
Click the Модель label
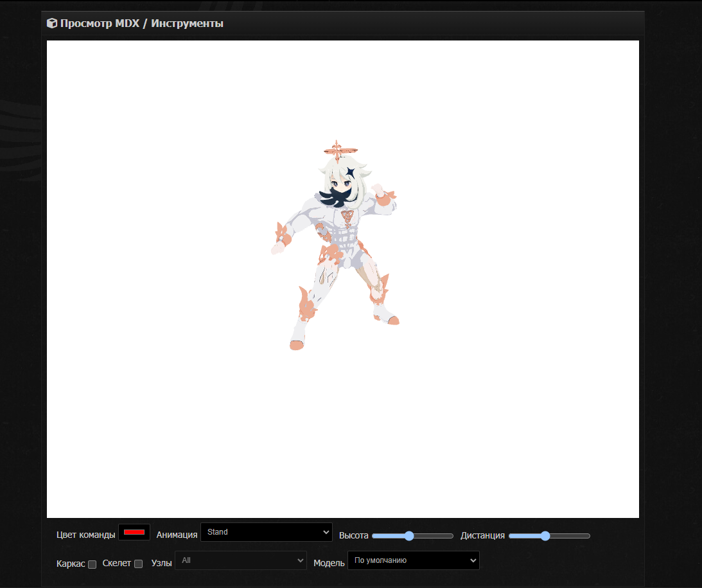coord(329,563)
